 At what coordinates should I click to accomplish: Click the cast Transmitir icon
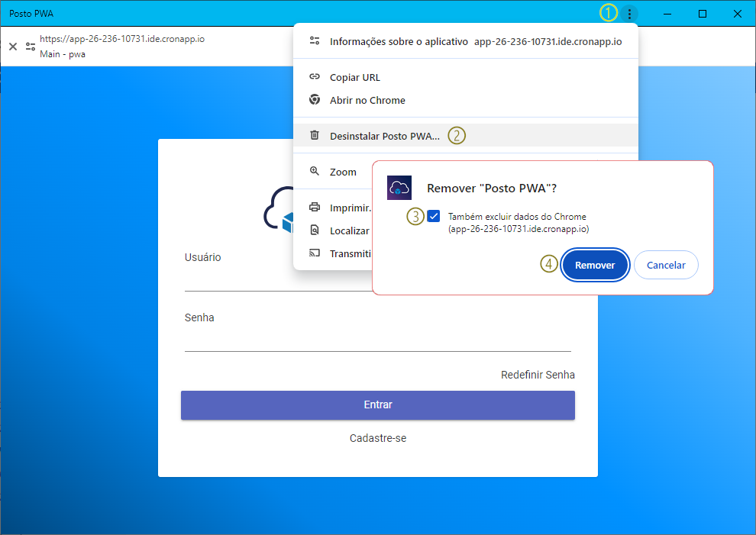[315, 253]
